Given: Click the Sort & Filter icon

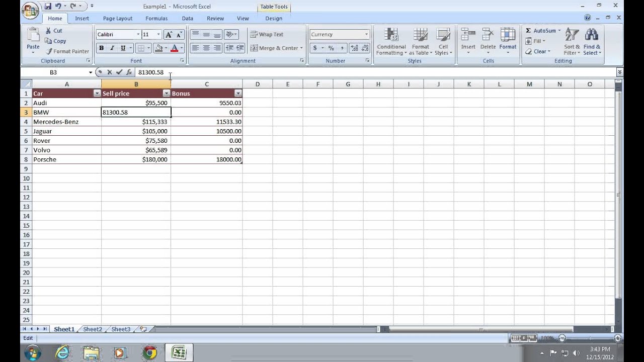Looking at the screenshot, I should (x=572, y=35).
